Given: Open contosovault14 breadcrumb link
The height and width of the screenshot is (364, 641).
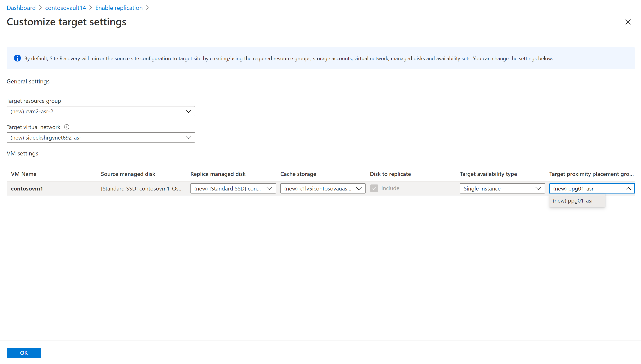Looking at the screenshot, I should (x=65, y=8).
